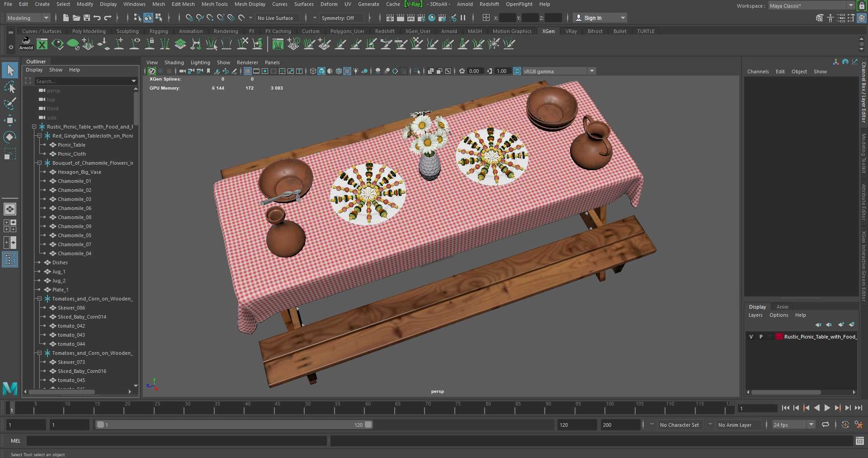Activate the Paint Selection tool
The height and width of the screenshot is (458, 868).
point(10,104)
